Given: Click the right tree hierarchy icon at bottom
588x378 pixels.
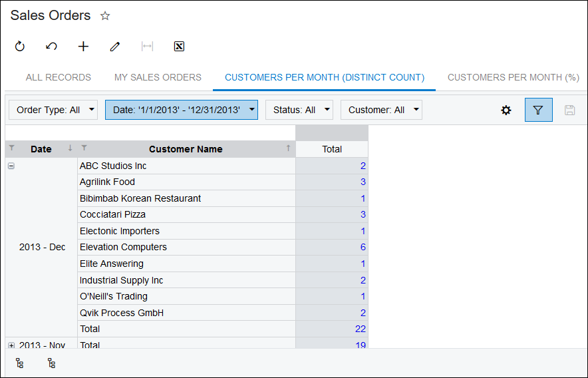Looking at the screenshot, I should pos(51,363).
